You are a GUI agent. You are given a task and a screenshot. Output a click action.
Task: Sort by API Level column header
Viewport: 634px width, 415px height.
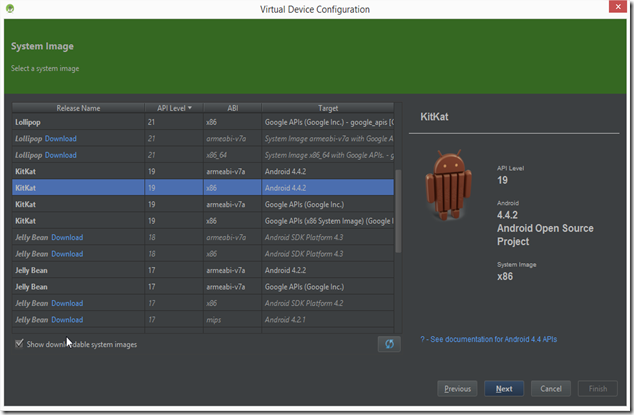click(x=174, y=108)
